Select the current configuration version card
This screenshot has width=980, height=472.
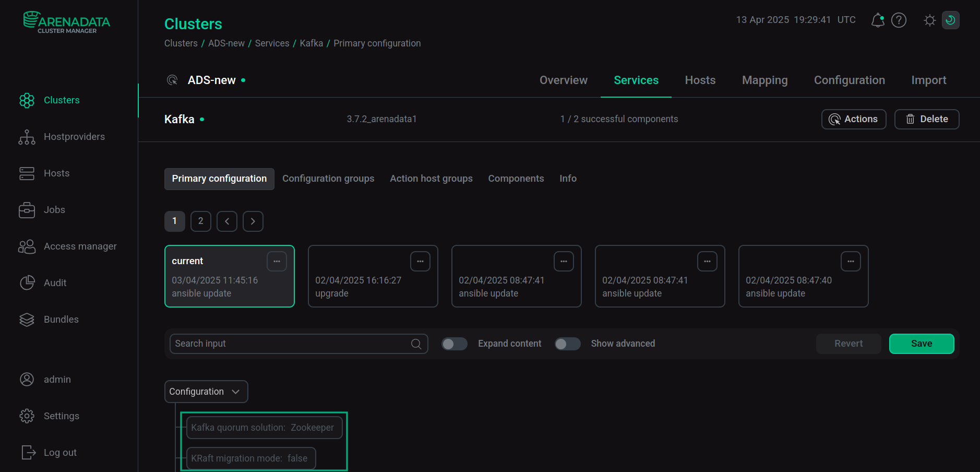coord(230,276)
